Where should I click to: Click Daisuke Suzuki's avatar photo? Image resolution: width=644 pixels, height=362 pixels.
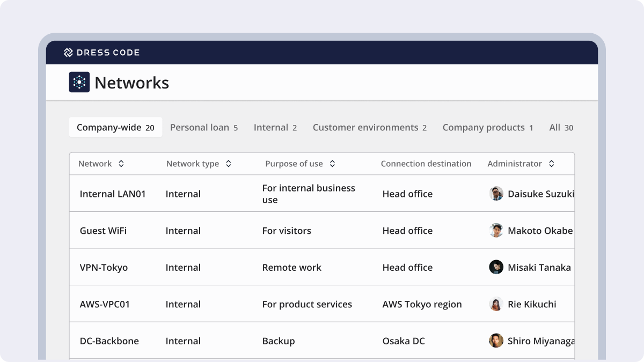[496, 193]
